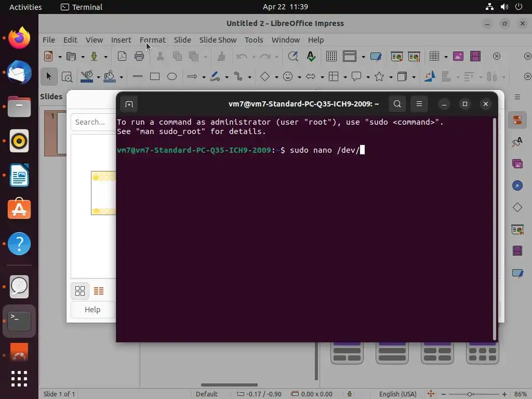Select the Block Arrows tool
This screenshot has height=399, width=532.
(311, 77)
